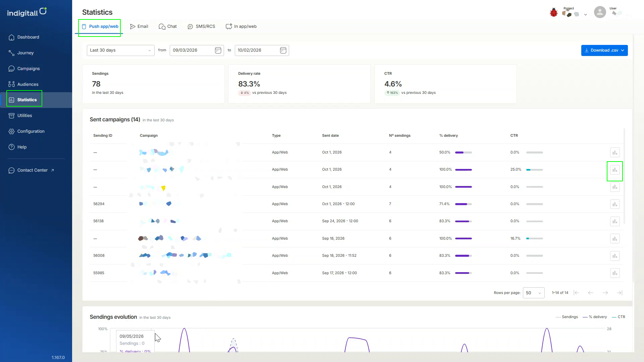
Task: Switch to the Email tab
Action: tap(139, 26)
